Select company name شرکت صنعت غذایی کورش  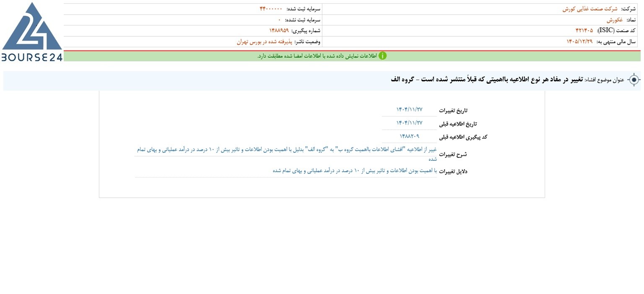pos(590,9)
